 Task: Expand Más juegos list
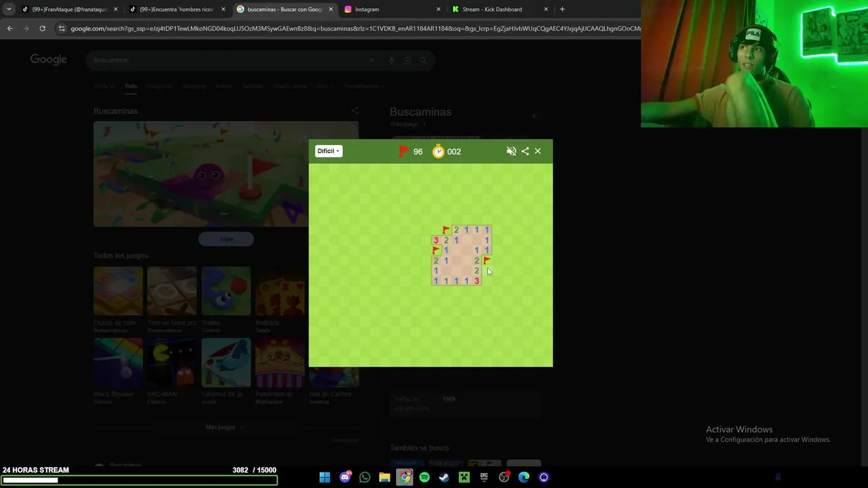pyautogui.click(x=225, y=427)
